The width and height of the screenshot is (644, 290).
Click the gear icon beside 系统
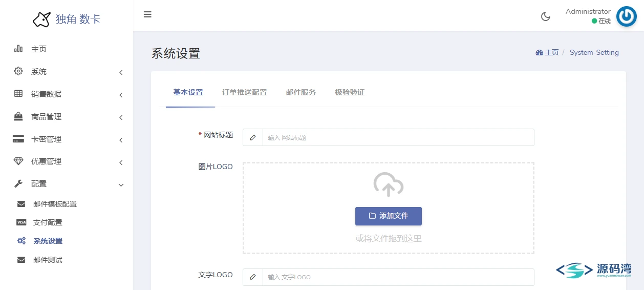(x=18, y=71)
